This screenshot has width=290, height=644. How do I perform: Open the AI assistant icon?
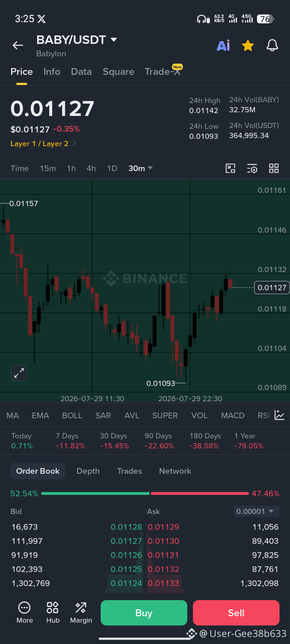[x=224, y=45]
